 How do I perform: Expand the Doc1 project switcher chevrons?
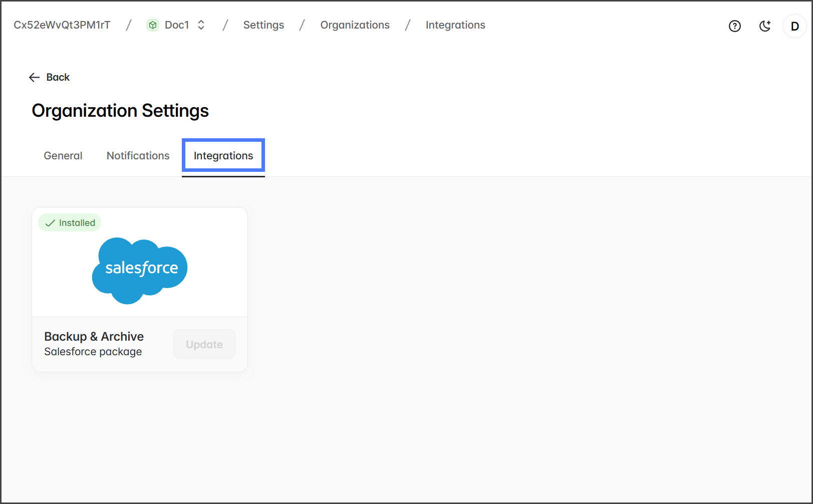(x=201, y=25)
